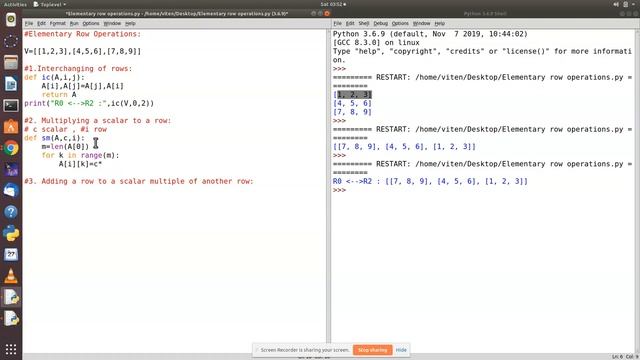Viewport: 640px width, 360px height.
Task: Launch Google Chrome from the dock
Action: 11,148
